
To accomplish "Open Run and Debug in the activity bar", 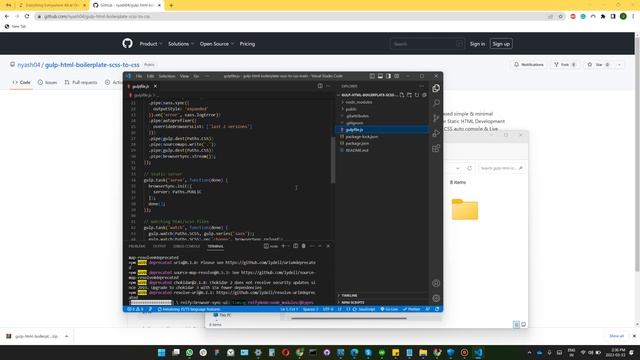I will coord(436,133).
